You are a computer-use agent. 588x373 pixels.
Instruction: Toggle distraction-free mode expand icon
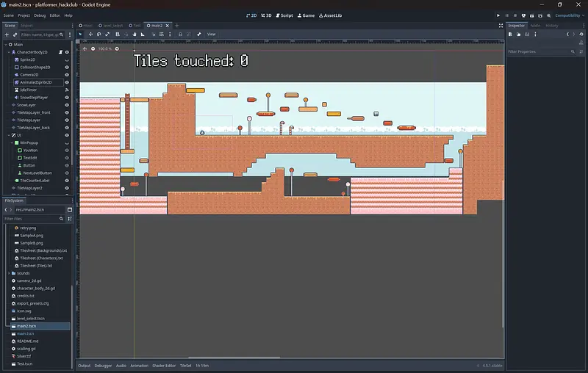pos(500,25)
